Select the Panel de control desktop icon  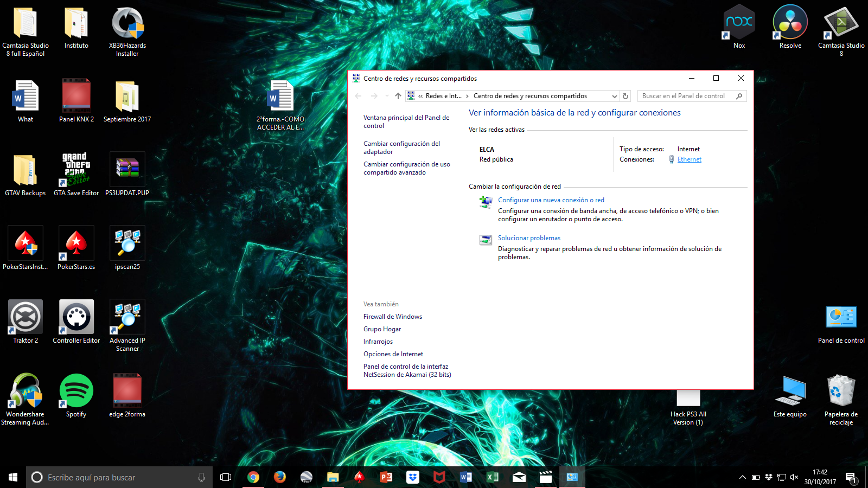(x=841, y=324)
